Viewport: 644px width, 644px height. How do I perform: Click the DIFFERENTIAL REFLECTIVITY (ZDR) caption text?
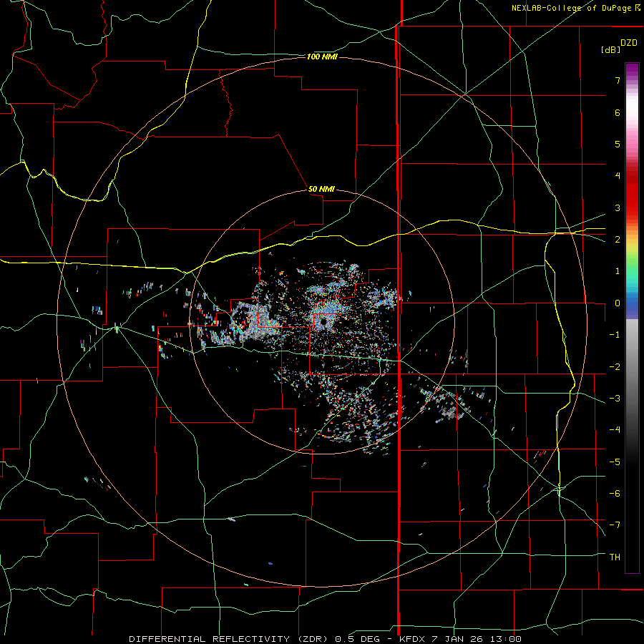(228, 639)
